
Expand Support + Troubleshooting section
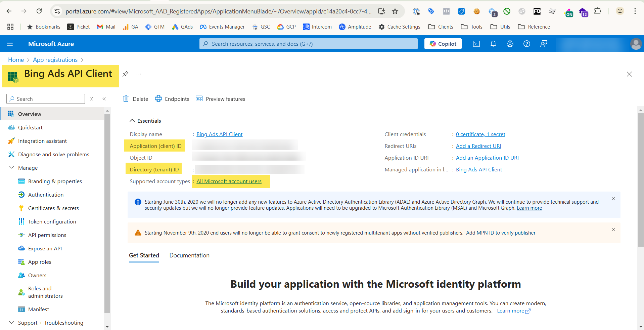click(x=11, y=322)
